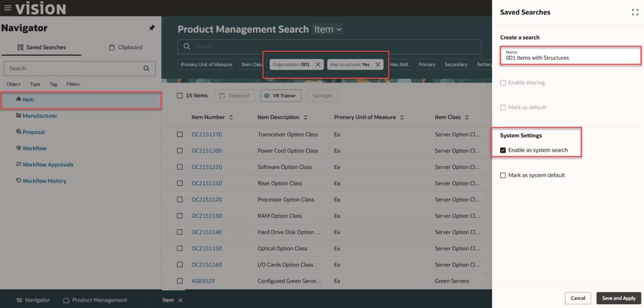
Task: Select the Item tab in the bottom bar
Action: 168,300
